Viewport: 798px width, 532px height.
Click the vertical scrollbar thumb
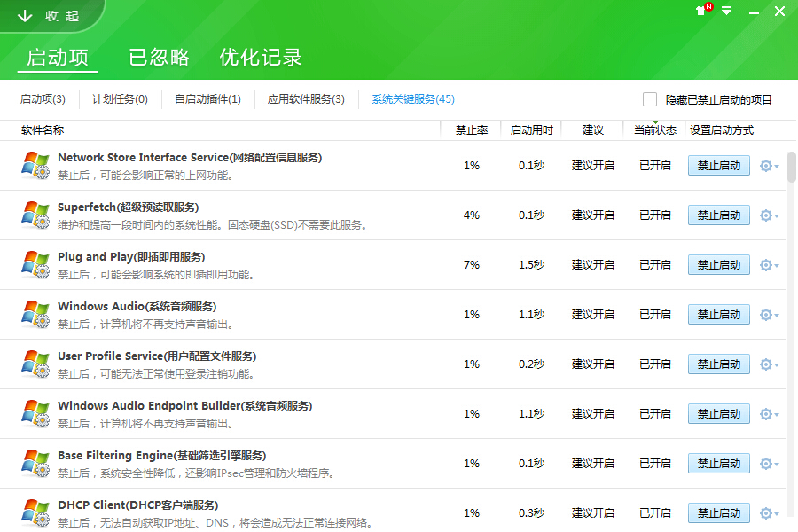point(792,167)
